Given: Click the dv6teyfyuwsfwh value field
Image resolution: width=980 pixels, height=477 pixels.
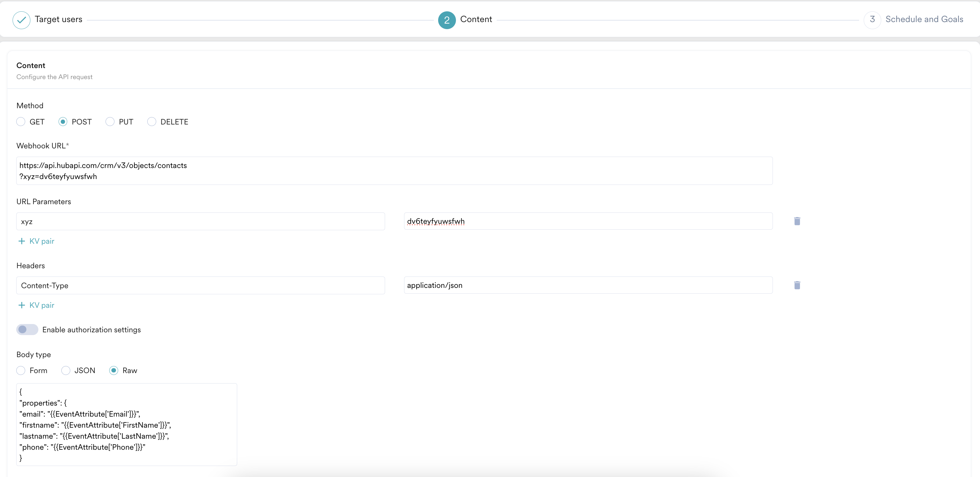Looking at the screenshot, I should (x=588, y=221).
